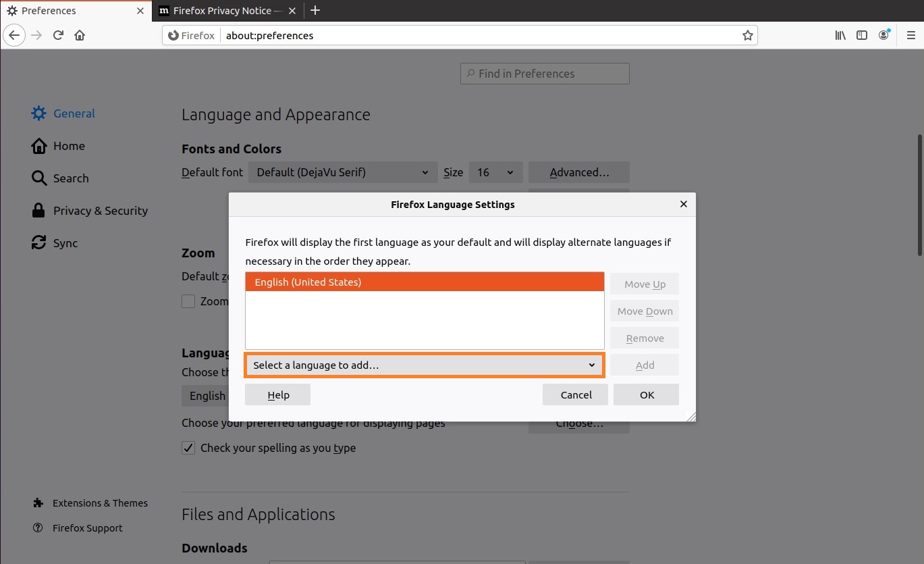Toggle the sidebar view icon

click(862, 35)
